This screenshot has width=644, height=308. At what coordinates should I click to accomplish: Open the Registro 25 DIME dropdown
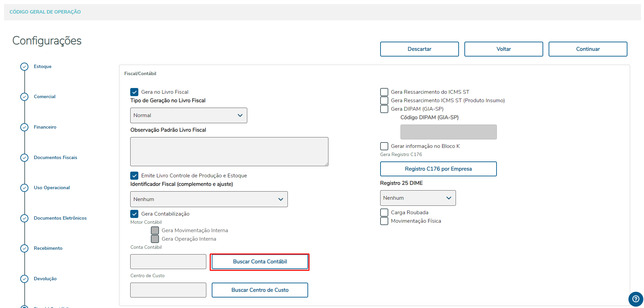coord(418,198)
